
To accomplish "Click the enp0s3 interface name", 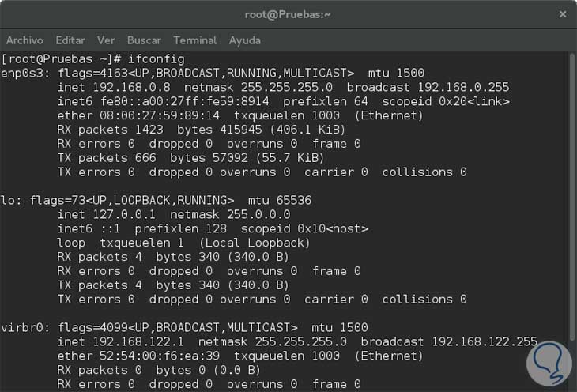I will point(22,73).
